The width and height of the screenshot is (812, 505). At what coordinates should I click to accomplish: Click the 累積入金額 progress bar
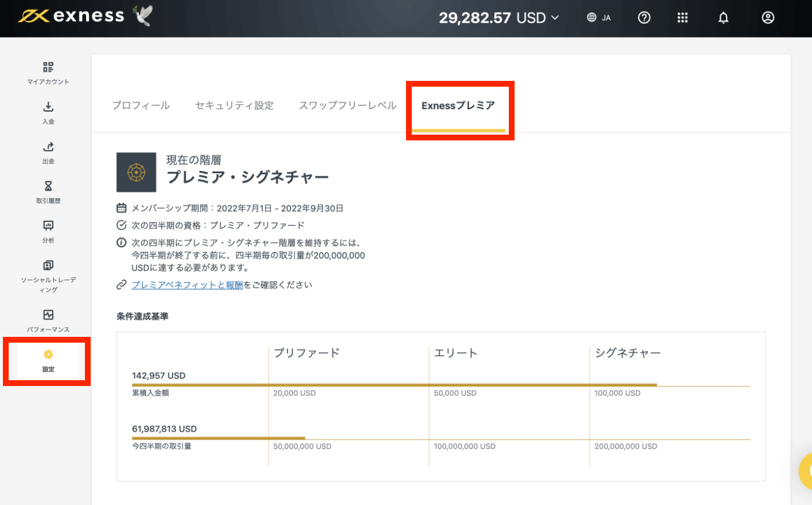pyautogui.click(x=387, y=383)
